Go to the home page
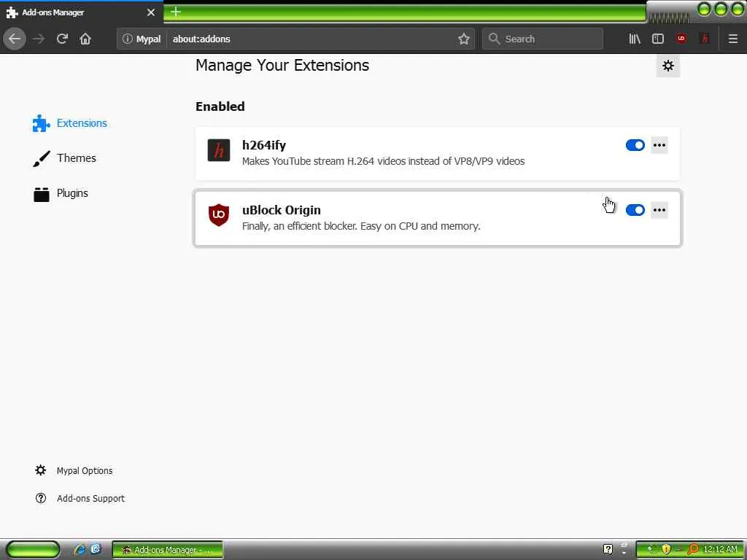The image size is (747, 560). (85, 39)
